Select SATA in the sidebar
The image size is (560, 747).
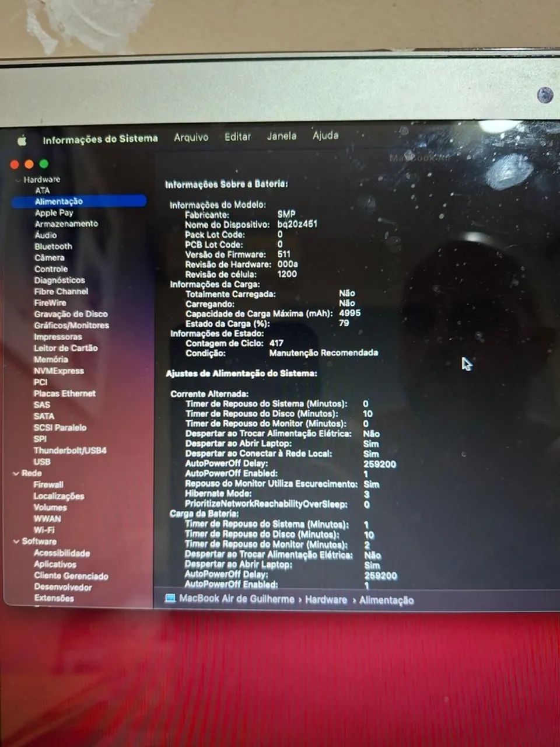(44, 416)
